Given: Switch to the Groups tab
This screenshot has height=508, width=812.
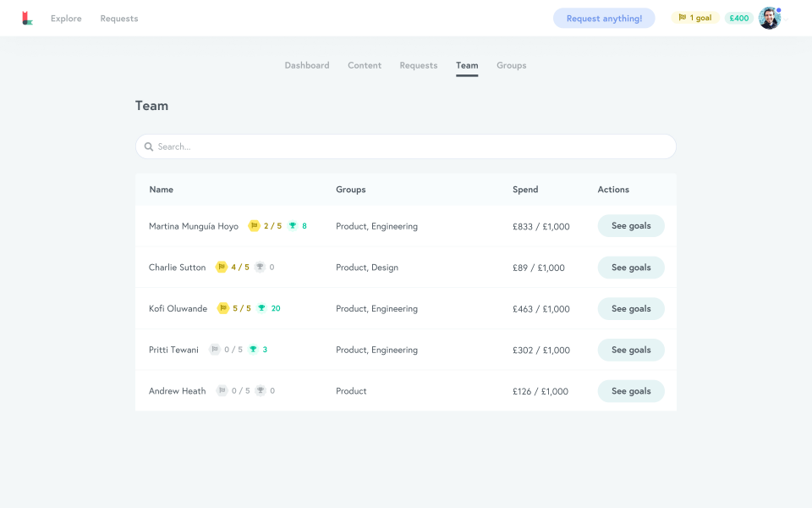Looking at the screenshot, I should [511, 65].
